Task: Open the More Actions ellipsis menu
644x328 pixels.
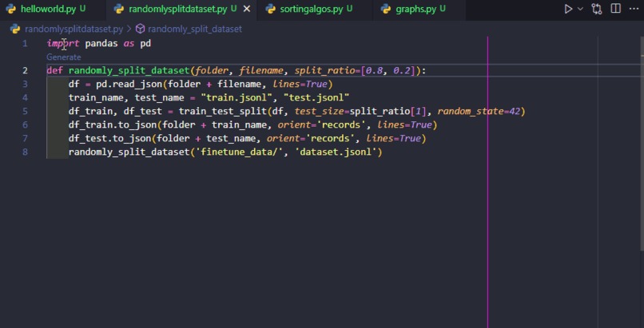Action: 634,9
